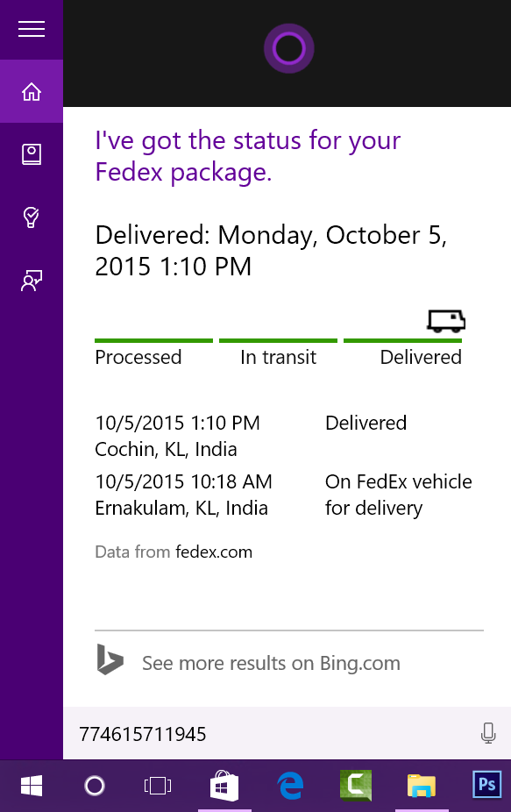
Task: Open the Cortana hamburger menu
Action: click(x=32, y=29)
